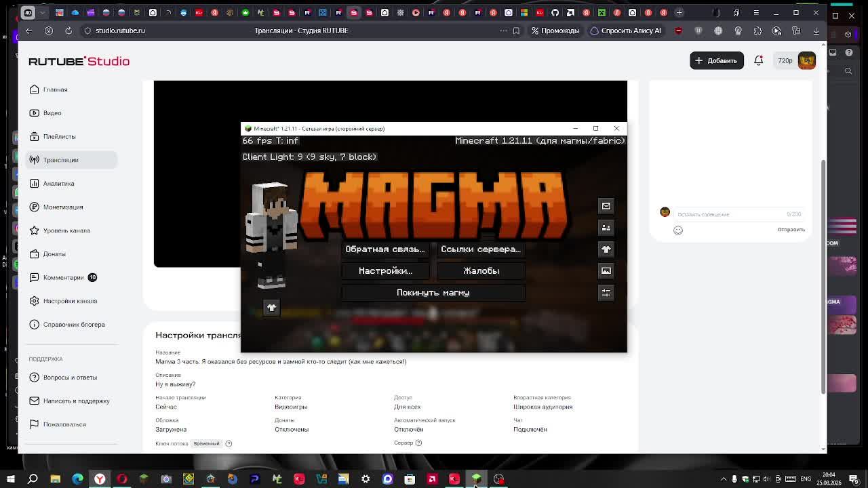Click the Добавить button
The width and height of the screenshot is (868, 488).
[x=716, y=60]
